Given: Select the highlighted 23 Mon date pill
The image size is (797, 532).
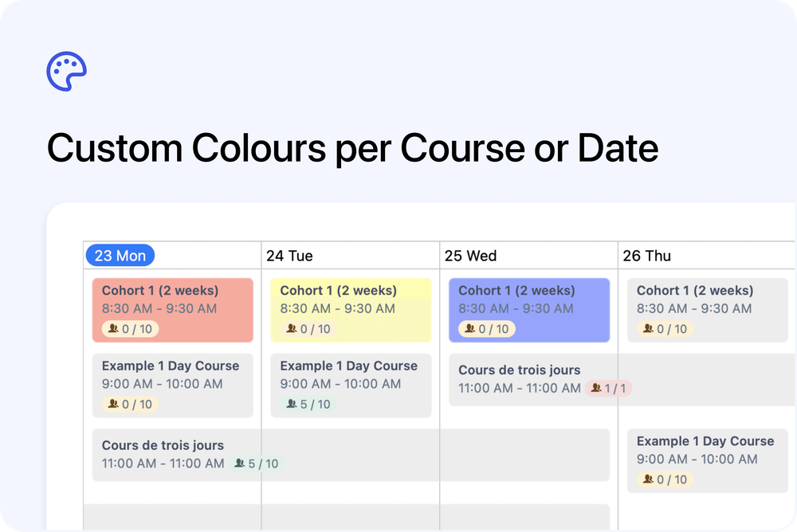Looking at the screenshot, I should tap(119, 255).
